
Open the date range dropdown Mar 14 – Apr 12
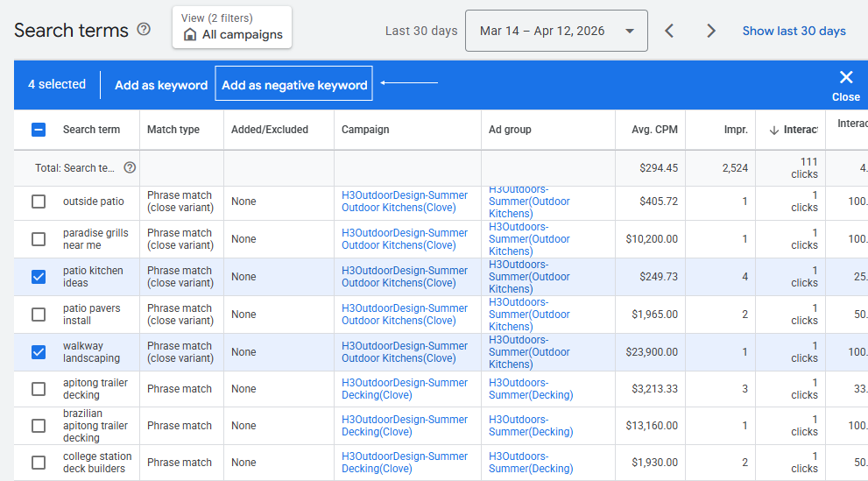pos(556,31)
